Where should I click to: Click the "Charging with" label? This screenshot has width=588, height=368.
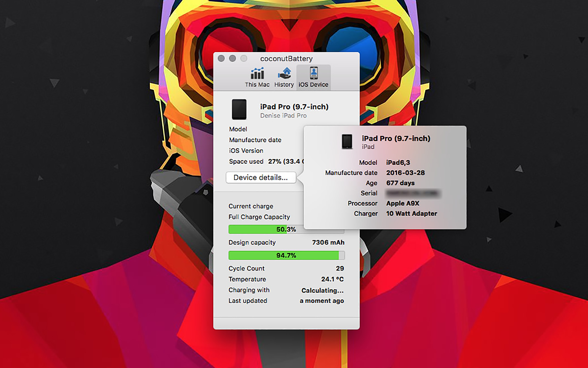[249, 290]
